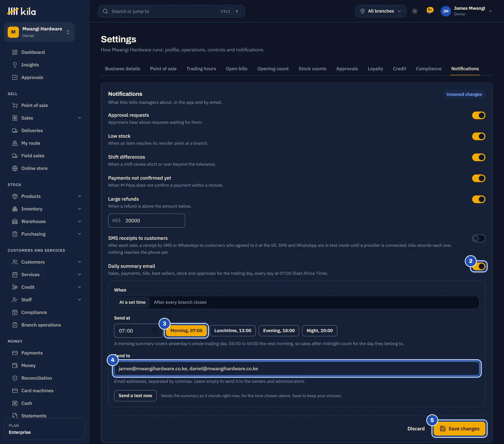Toggle the light theme sun icon
This screenshot has height=444, width=504.
(415, 11)
